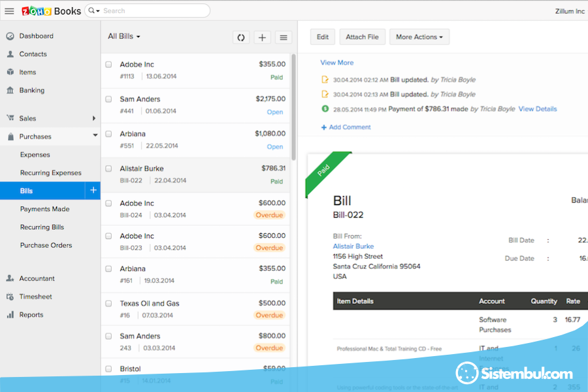
Task: Open the Texas Oil and Gas bill
Action: pos(195,310)
